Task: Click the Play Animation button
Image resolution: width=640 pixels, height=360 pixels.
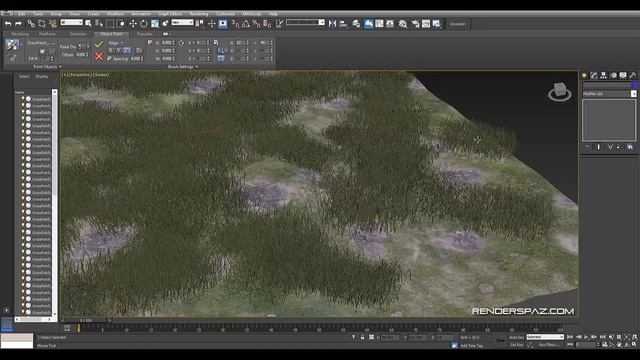Action: pos(586,337)
